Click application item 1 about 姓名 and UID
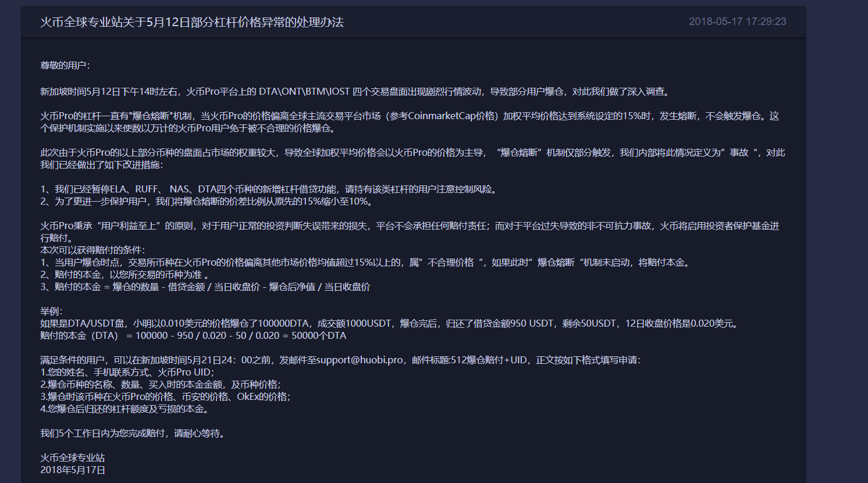868x483 pixels. tap(127, 372)
